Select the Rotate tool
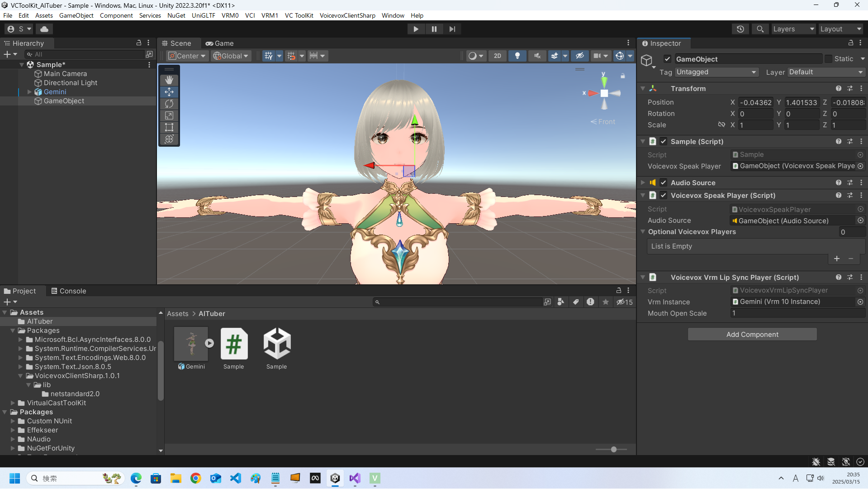Image resolution: width=868 pixels, height=489 pixels. 169,104
